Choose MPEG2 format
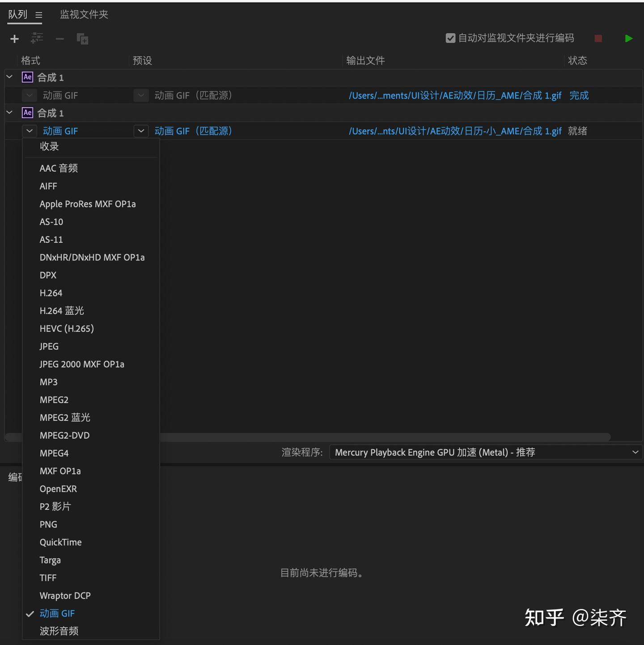Image resolution: width=644 pixels, height=645 pixels. pos(91,400)
